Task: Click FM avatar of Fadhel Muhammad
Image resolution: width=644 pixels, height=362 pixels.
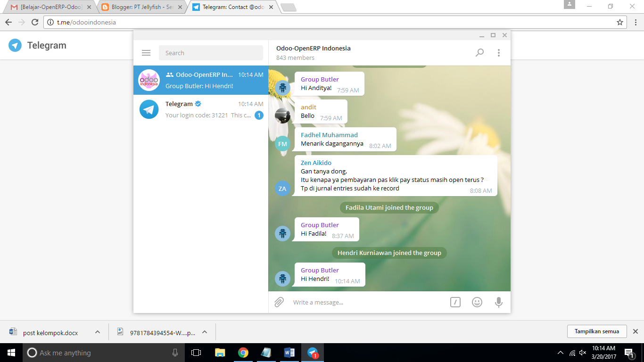Action: [282, 144]
